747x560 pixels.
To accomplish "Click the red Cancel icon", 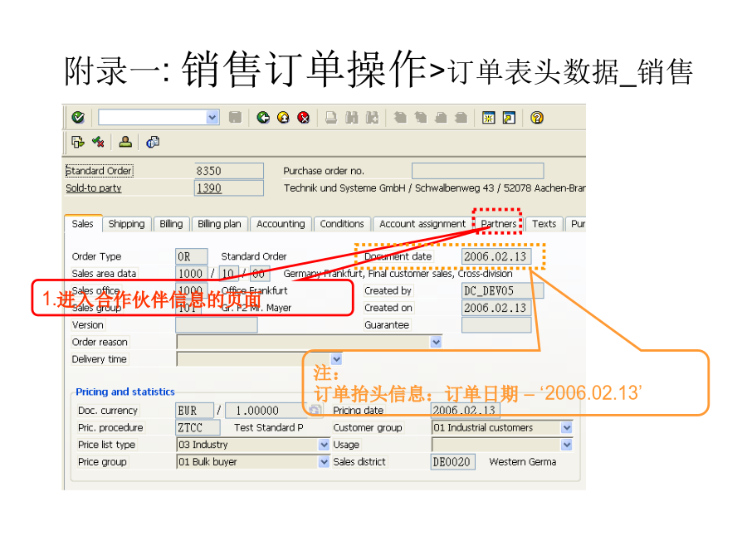I will pos(304,117).
